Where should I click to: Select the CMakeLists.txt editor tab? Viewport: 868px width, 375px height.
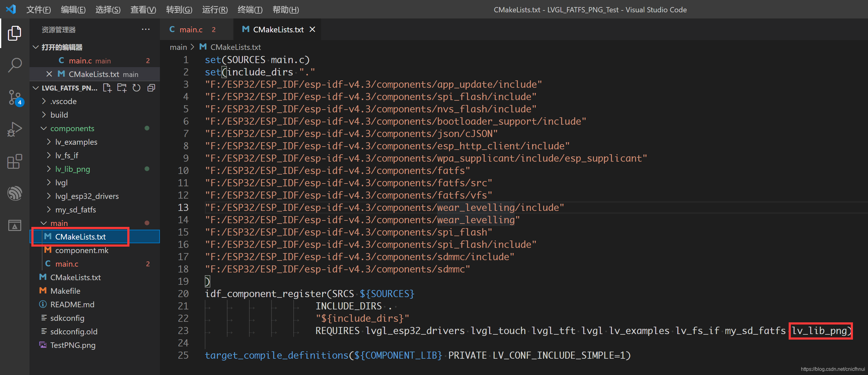click(x=277, y=29)
